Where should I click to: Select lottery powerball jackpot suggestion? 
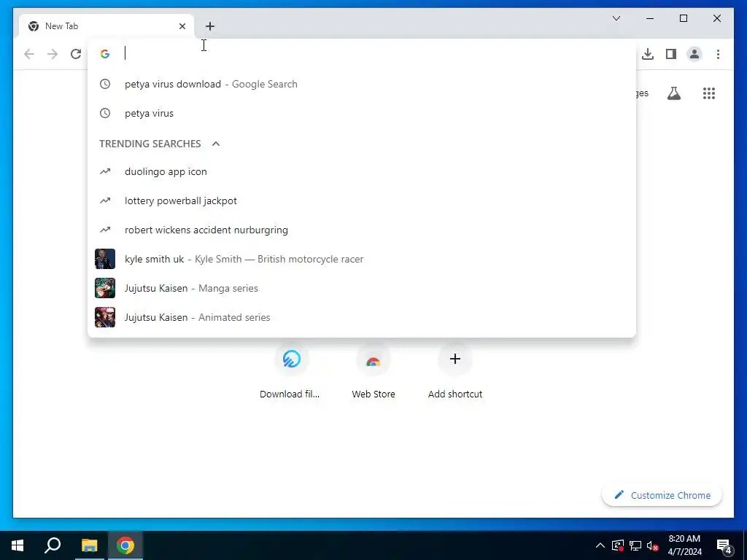click(x=362, y=201)
